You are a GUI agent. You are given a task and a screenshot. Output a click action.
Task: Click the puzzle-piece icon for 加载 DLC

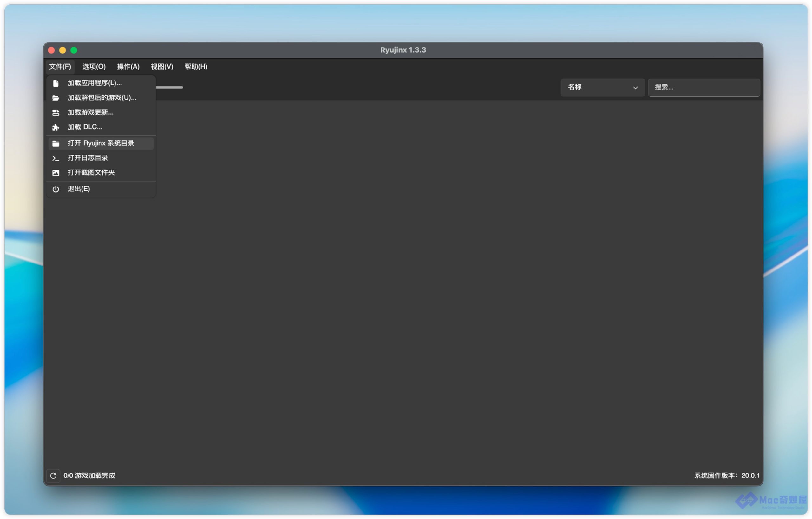click(56, 127)
